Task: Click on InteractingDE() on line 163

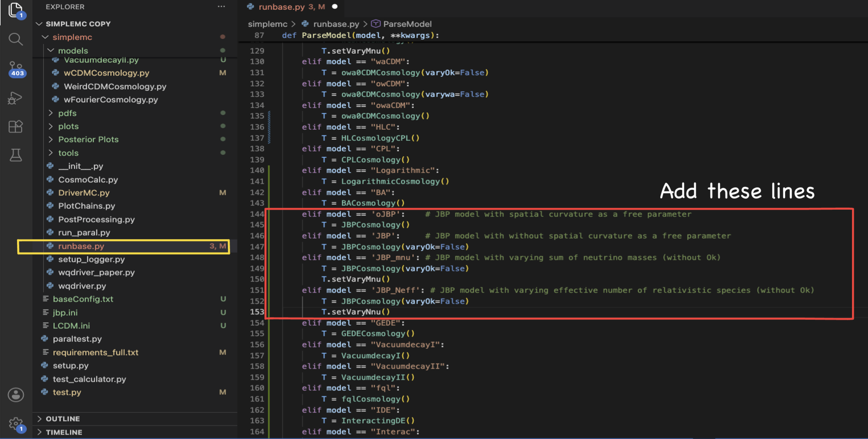Action: tap(378, 421)
